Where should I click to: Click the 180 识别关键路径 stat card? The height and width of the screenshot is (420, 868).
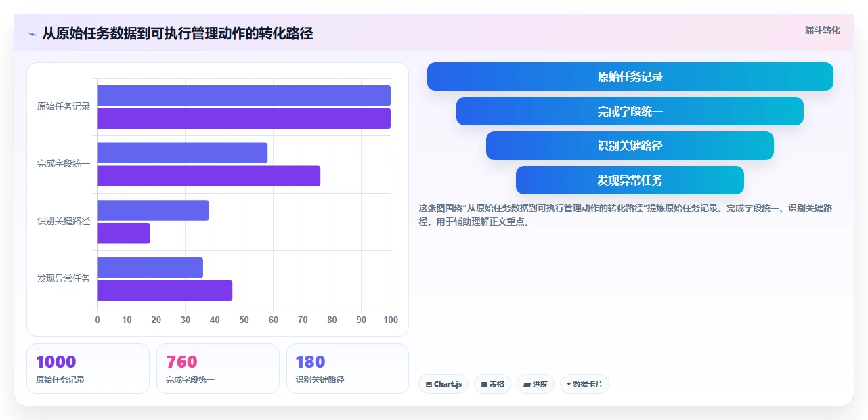[347, 369]
